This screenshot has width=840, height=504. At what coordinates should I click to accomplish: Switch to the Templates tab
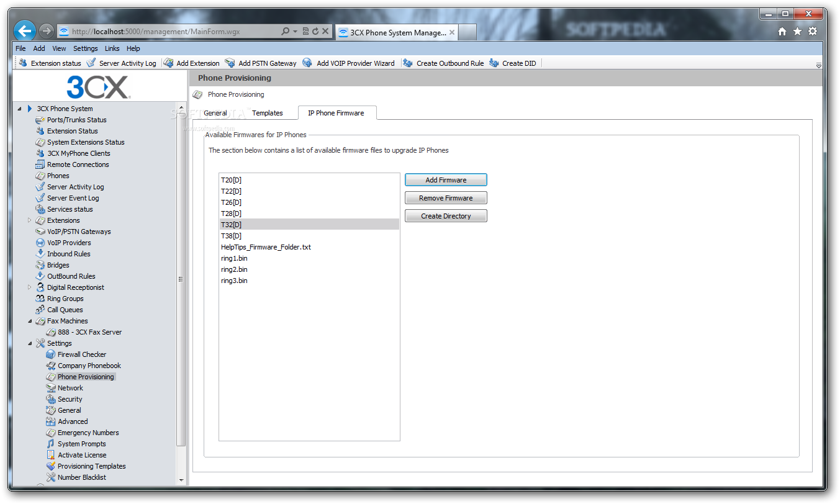[x=268, y=113]
